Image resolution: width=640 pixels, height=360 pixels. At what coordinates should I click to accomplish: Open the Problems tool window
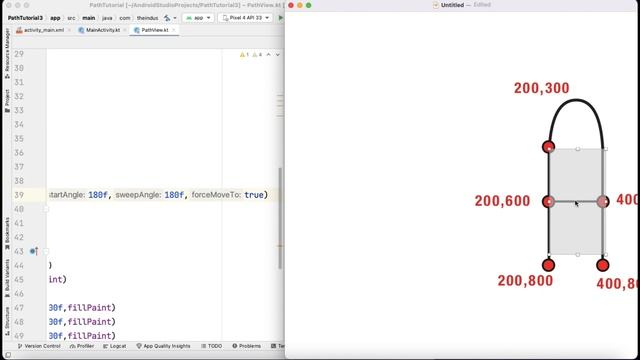coord(247,346)
